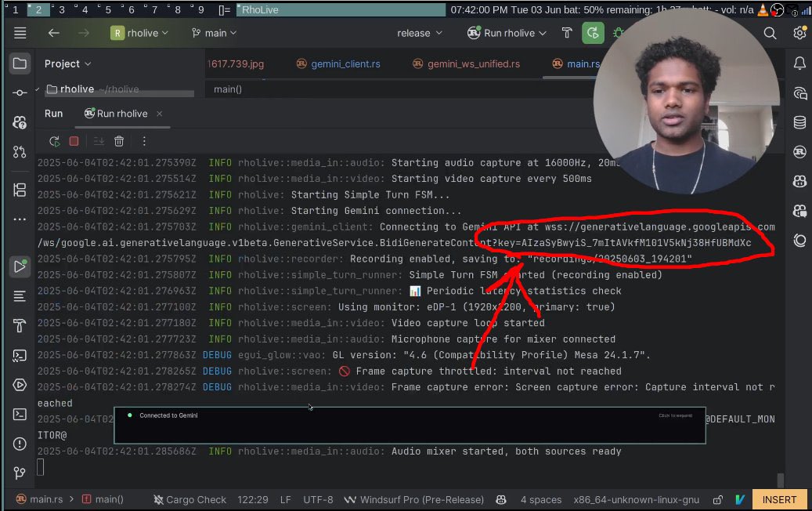The height and width of the screenshot is (511, 812).
Task: Open the Commit tool window icon
Action: [x=20, y=92]
